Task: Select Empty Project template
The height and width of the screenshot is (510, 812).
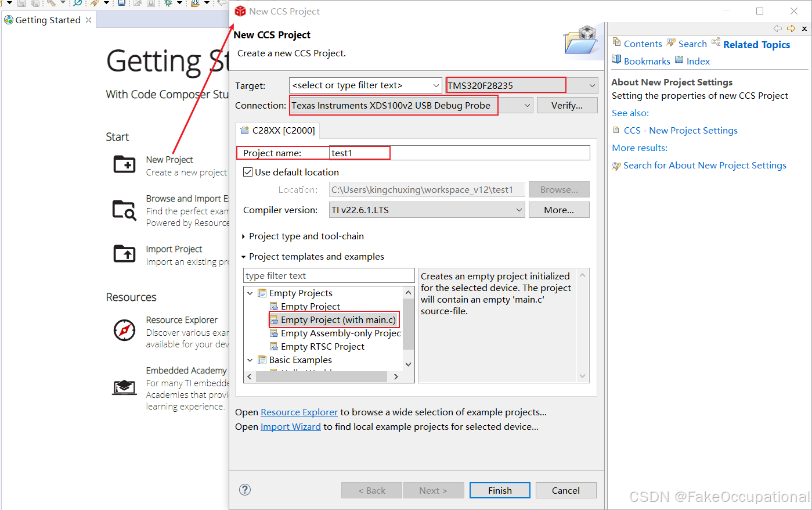Action: pyautogui.click(x=311, y=307)
